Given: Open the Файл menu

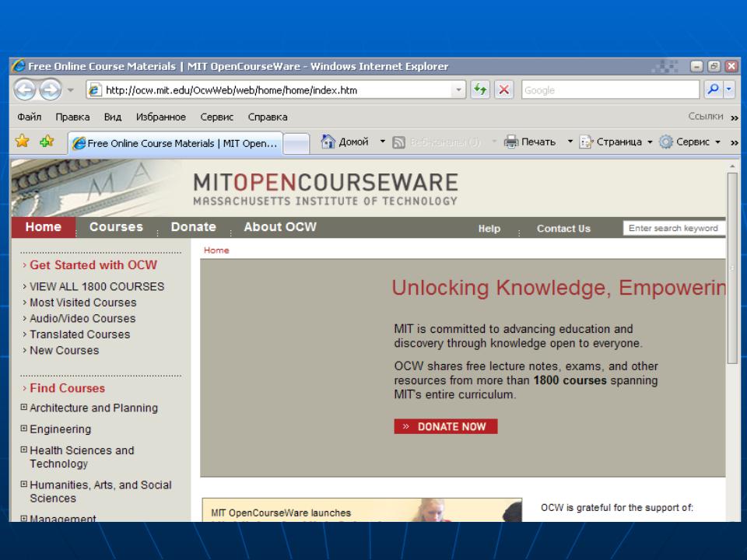Looking at the screenshot, I should [29, 117].
